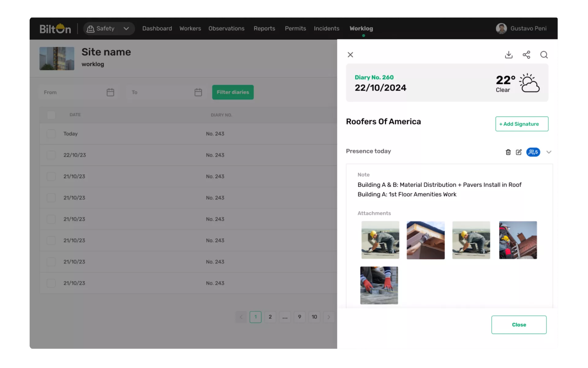Viewport: 588px width, 368px height.
Task: Switch to the Observations tab
Action: [226, 29]
